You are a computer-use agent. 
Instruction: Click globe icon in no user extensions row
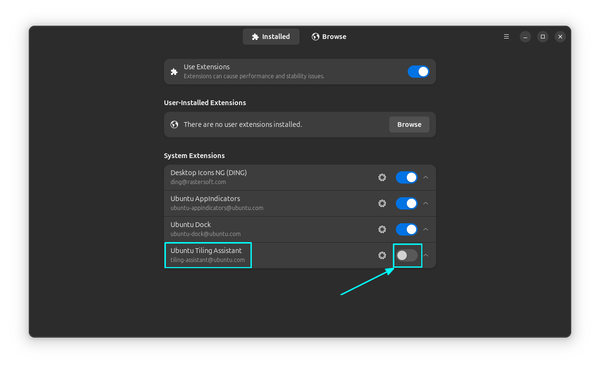tap(174, 124)
